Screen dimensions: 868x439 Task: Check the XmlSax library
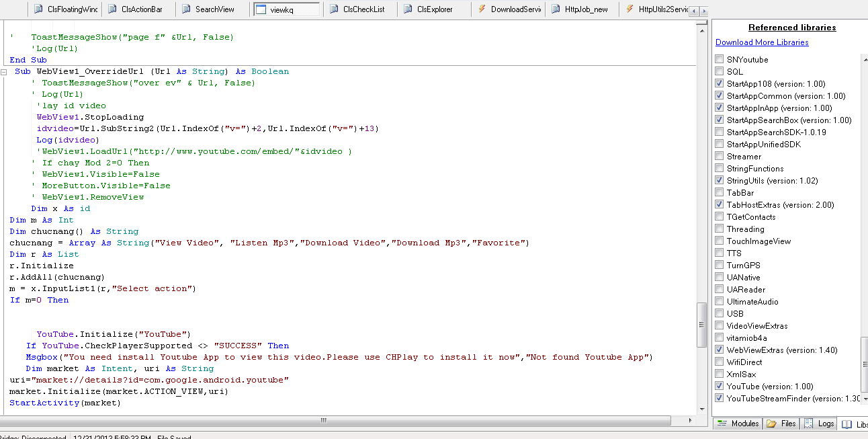pyautogui.click(x=720, y=374)
